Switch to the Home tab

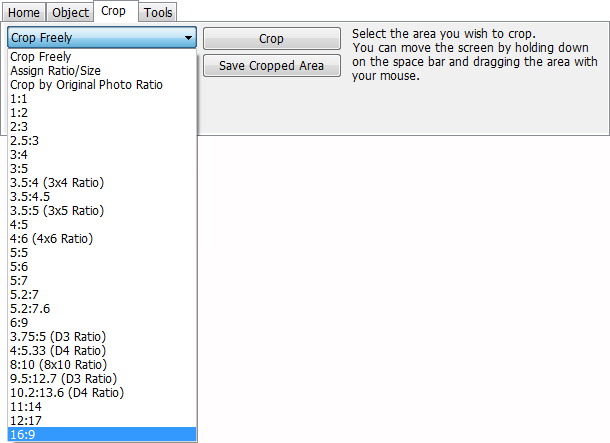coord(24,12)
